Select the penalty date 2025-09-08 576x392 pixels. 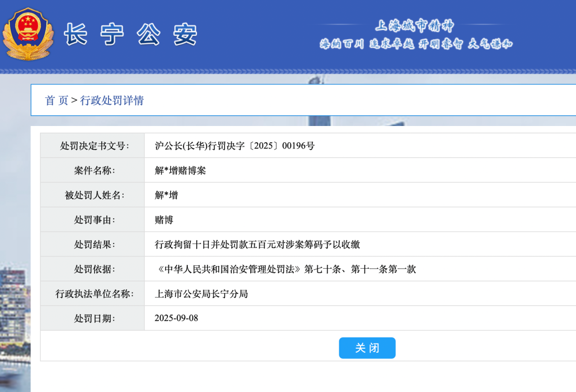176,318
